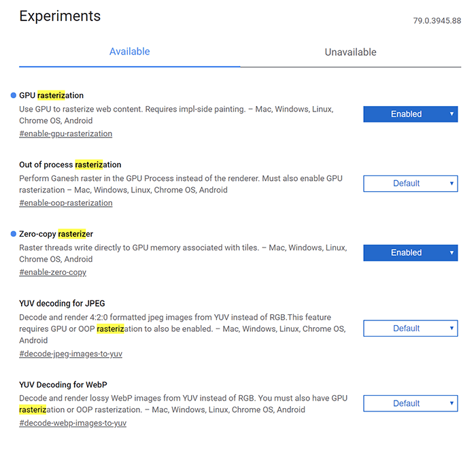This screenshot has width=476, height=455.
Task: Follow the #enable-gpu-rasterization link
Action: pos(65,133)
